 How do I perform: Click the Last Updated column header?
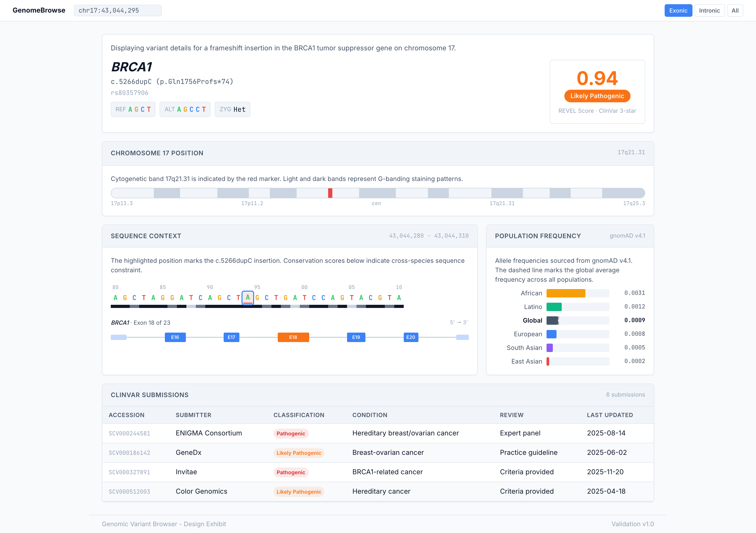click(610, 415)
